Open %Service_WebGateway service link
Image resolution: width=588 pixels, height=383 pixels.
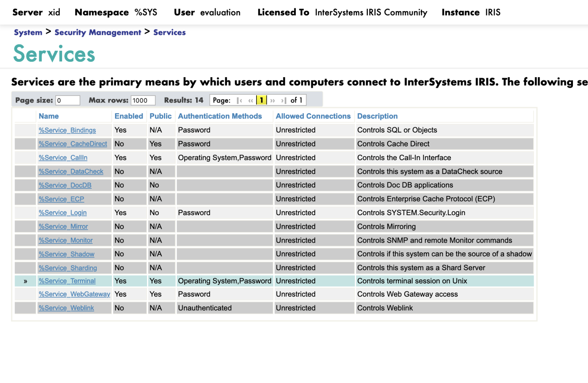pos(74,294)
